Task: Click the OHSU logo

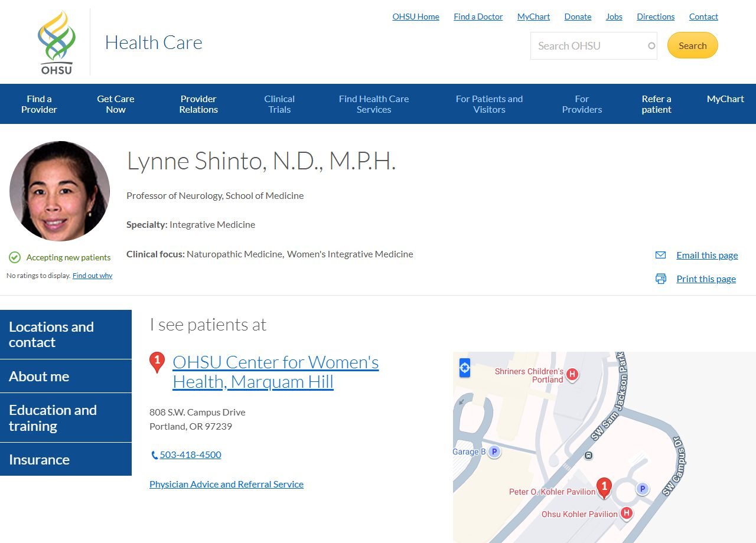Action: tap(57, 42)
